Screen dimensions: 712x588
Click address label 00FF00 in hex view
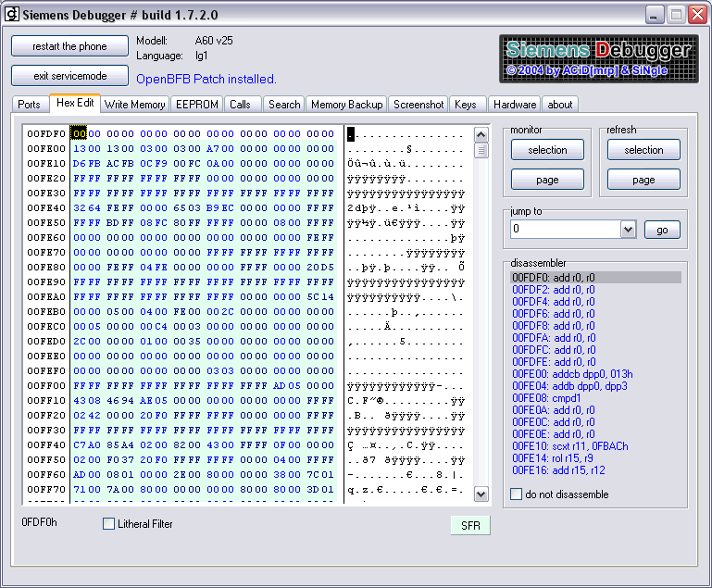point(46,385)
